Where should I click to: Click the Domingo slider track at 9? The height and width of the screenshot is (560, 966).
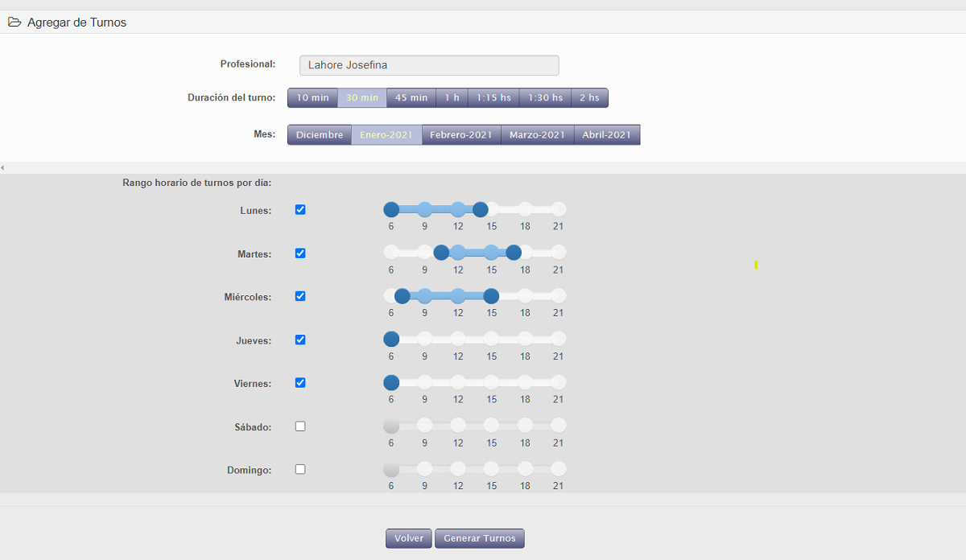(x=424, y=468)
